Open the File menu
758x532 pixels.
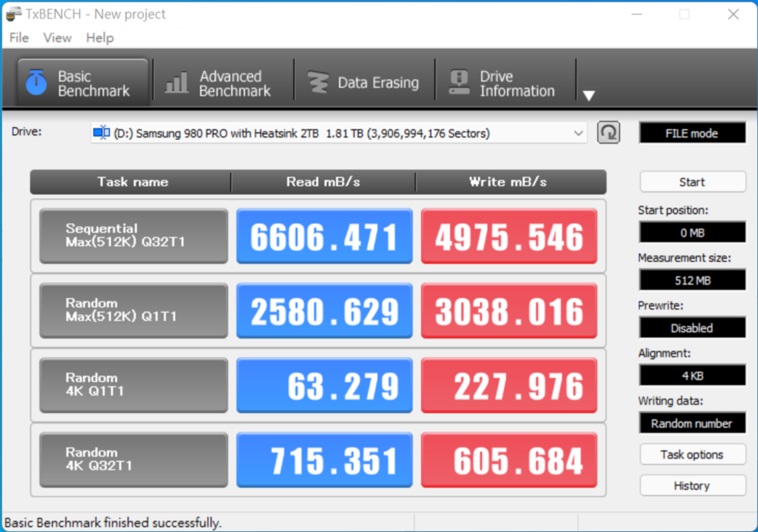(19, 38)
